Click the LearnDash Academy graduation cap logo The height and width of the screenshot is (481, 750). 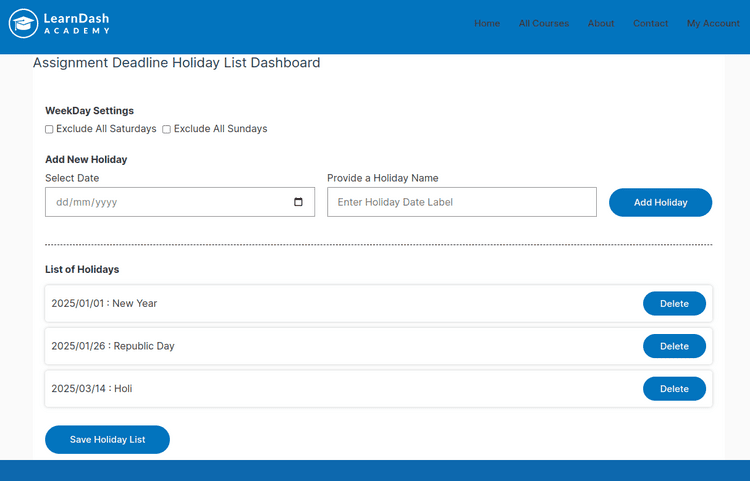[23, 23]
